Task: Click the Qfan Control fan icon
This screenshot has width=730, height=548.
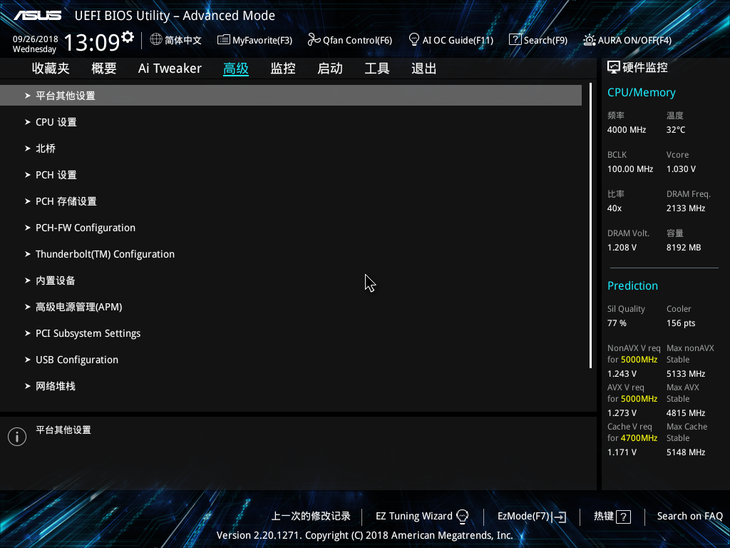Action: coord(314,40)
